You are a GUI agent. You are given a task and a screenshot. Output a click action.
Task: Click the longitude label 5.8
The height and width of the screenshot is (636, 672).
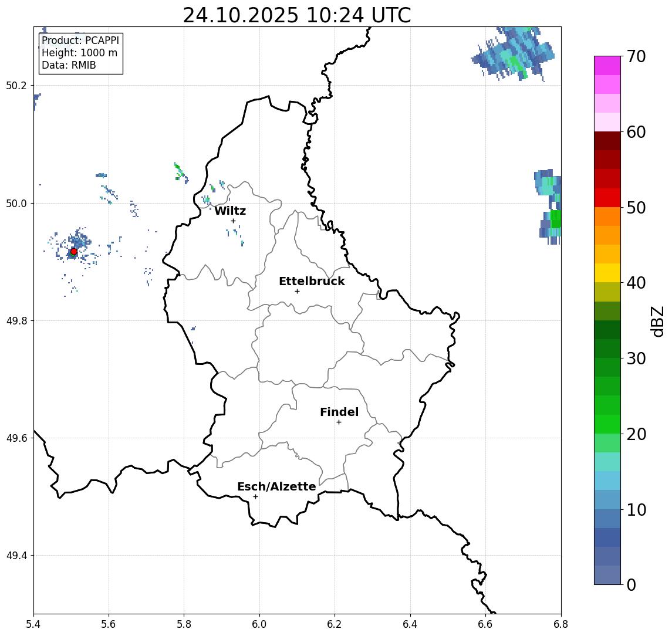point(184,624)
